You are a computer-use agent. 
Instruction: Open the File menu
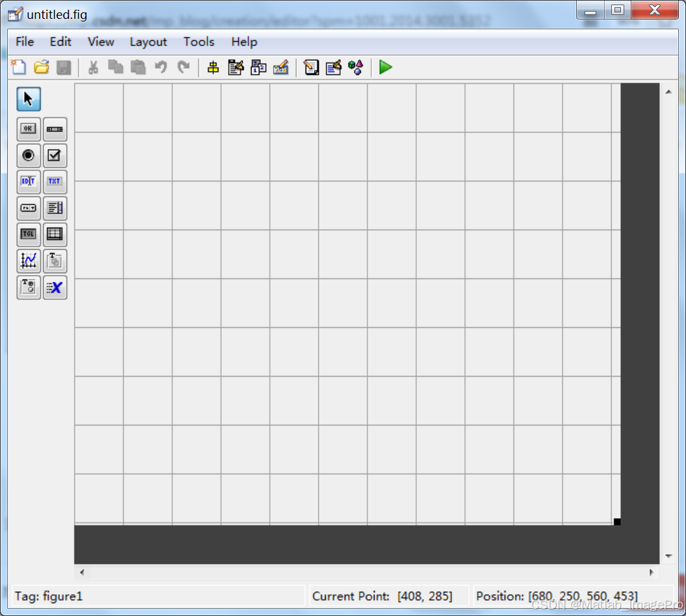(x=25, y=42)
